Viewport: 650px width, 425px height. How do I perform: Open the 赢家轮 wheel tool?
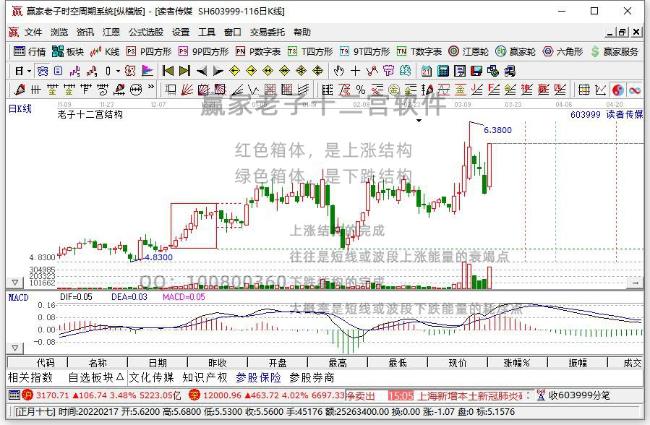pos(516,51)
